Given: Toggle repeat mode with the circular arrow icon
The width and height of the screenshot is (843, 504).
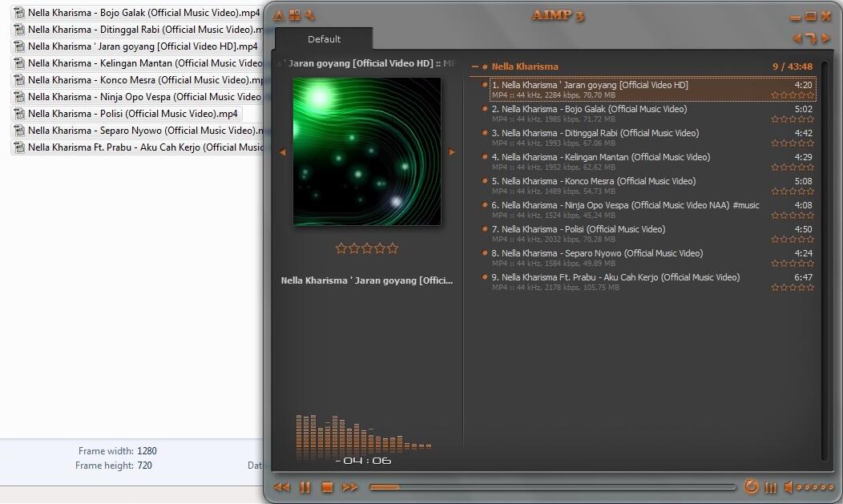Looking at the screenshot, I should coord(752,486).
